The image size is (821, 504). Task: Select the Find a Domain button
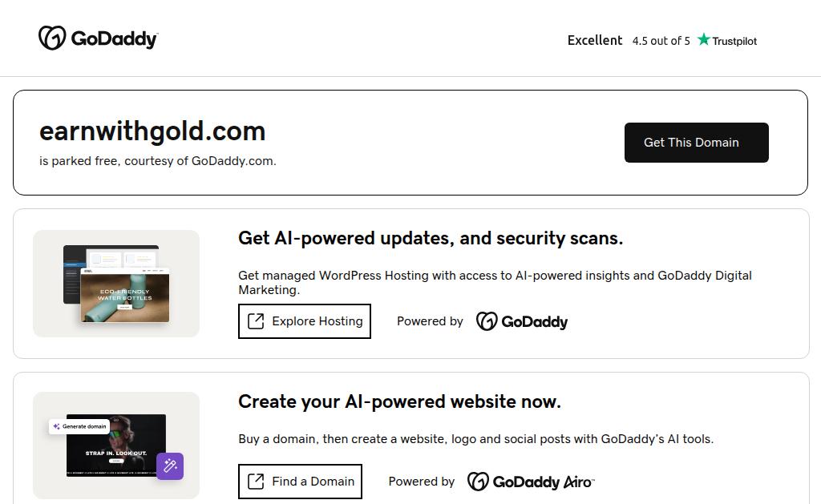tap(300, 482)
